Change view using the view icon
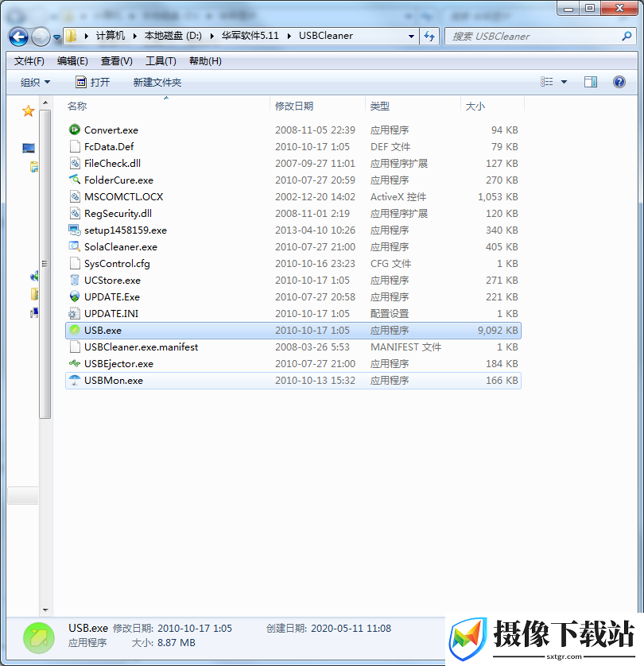This screenshot has width=644, height=666. pyautogui.click(x=547, y=82)
